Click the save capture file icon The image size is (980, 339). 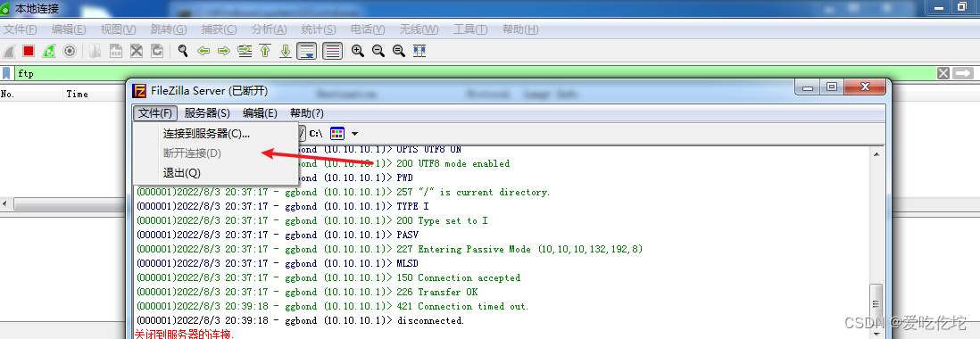tap(116, 51)
